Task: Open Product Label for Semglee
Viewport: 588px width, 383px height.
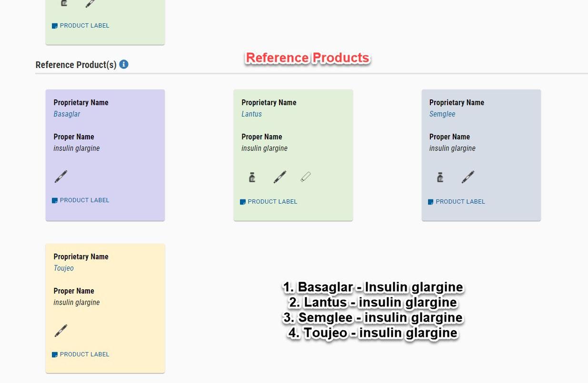Action: click(457, 202)
